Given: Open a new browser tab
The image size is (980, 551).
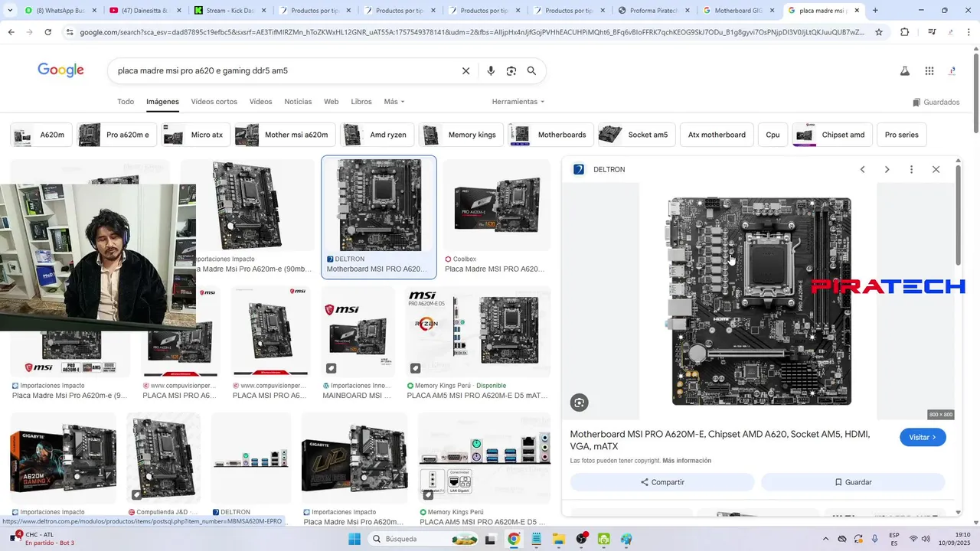Looking at the screenshot, I should [x=875, y=10].
